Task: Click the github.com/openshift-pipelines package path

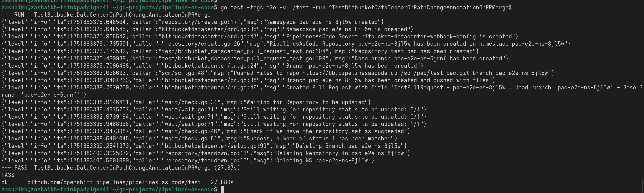Action: click(x=114, y=182)
